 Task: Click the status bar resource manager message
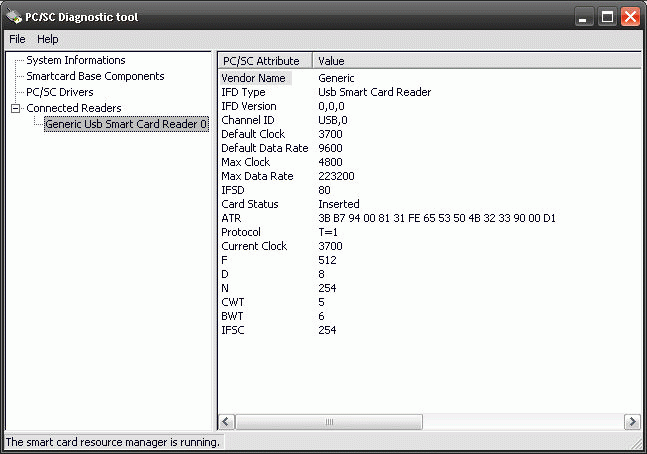[112, 442]
